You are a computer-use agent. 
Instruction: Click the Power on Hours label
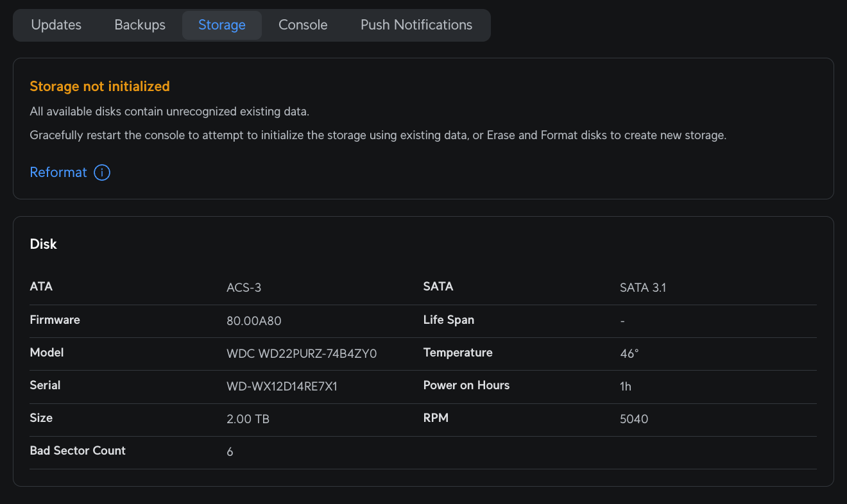(466, 385)
